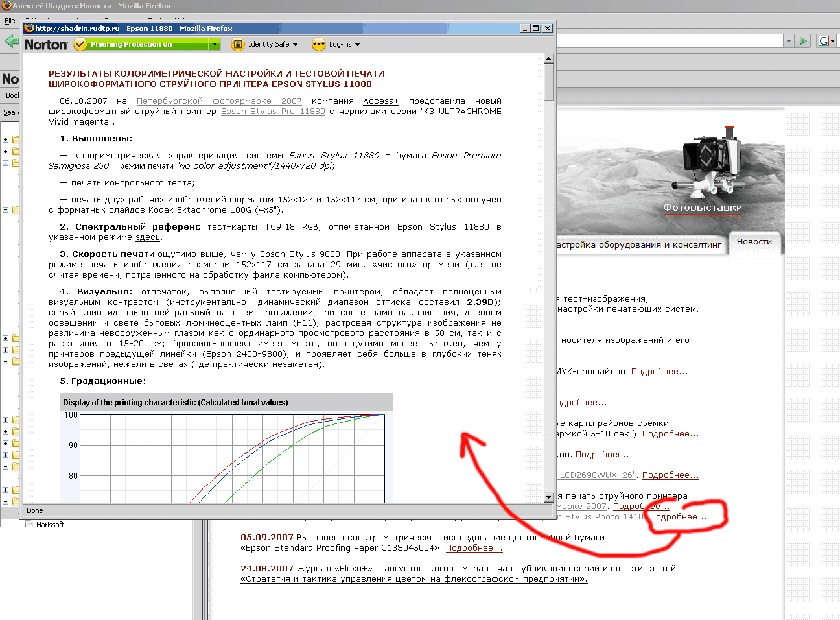The width and height of the screenshot is (840, 620).
Task: Click the Подробнее link after 'ков.' text
Action: pos(604,454)
